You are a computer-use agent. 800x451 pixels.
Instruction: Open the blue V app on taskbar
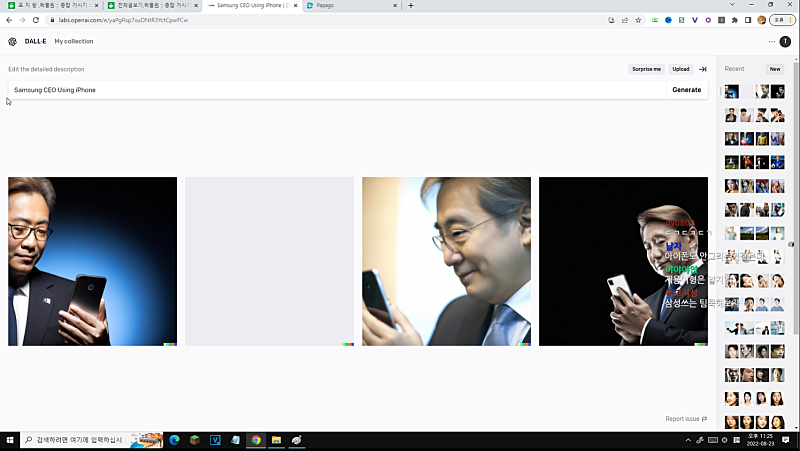[x=215, y=440]
